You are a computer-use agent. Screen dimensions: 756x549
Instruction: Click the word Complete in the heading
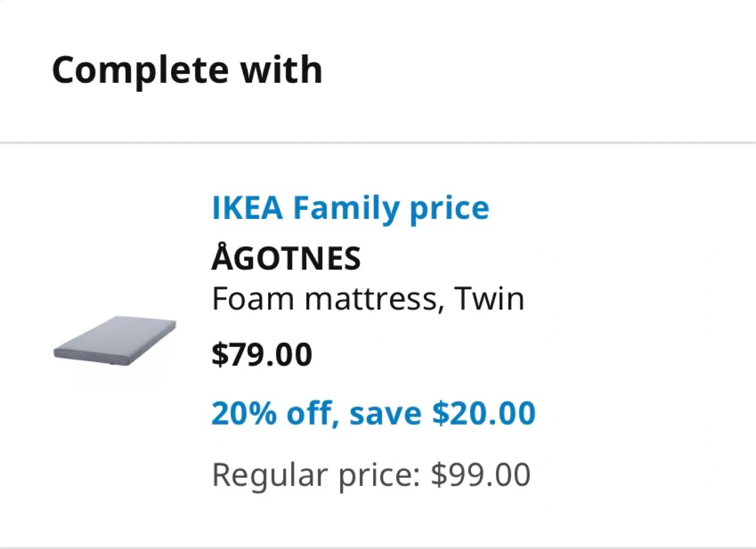click(140, 70)
